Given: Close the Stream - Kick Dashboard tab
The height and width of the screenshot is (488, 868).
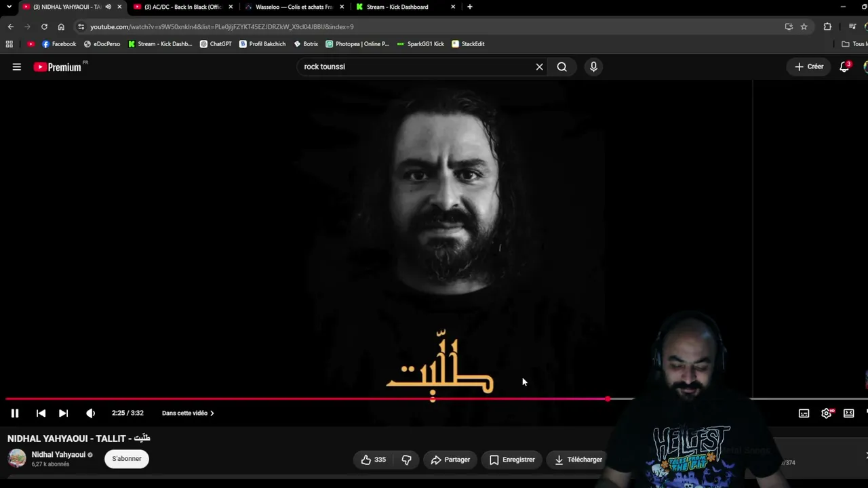Looking at the screenshot, I should tap(453, 7).
